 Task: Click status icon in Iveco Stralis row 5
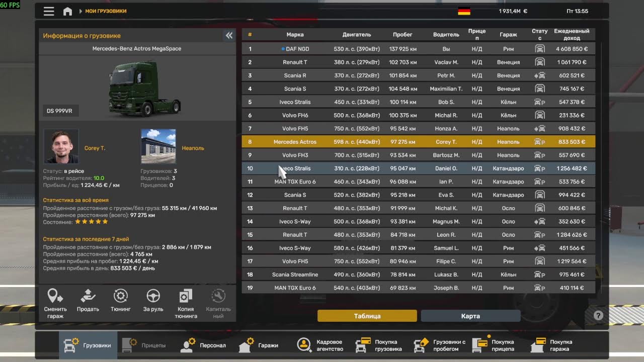pyautogui.click(x=539, y=102)
